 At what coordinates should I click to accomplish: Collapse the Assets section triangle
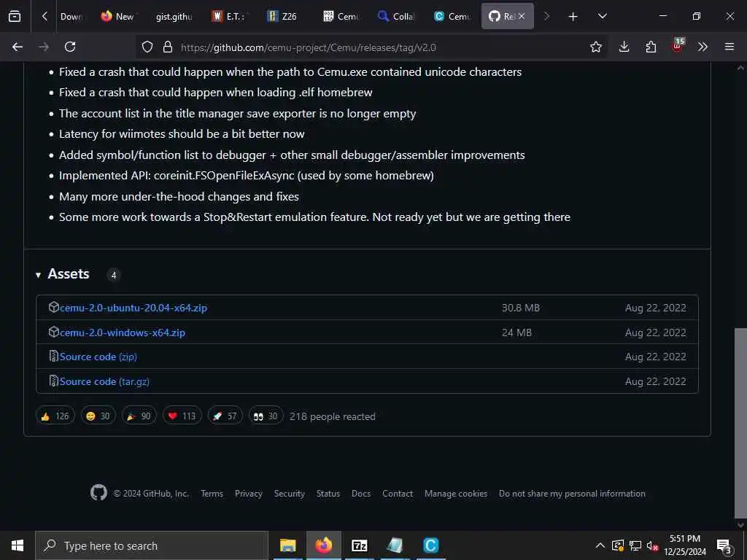(x=38, y=275)
